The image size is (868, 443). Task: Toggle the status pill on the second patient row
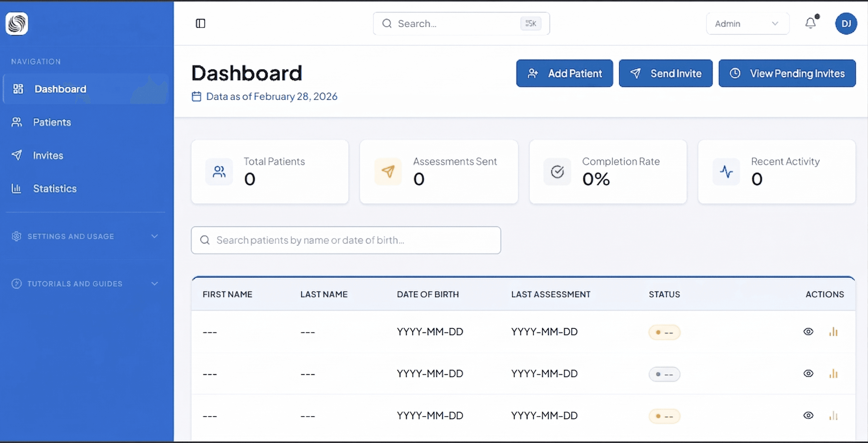[664, 374]
